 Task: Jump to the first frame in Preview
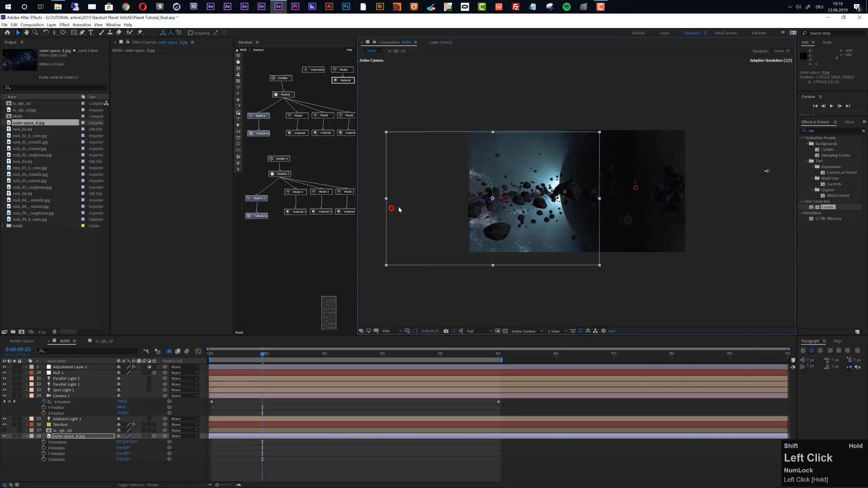pos(815,106)
